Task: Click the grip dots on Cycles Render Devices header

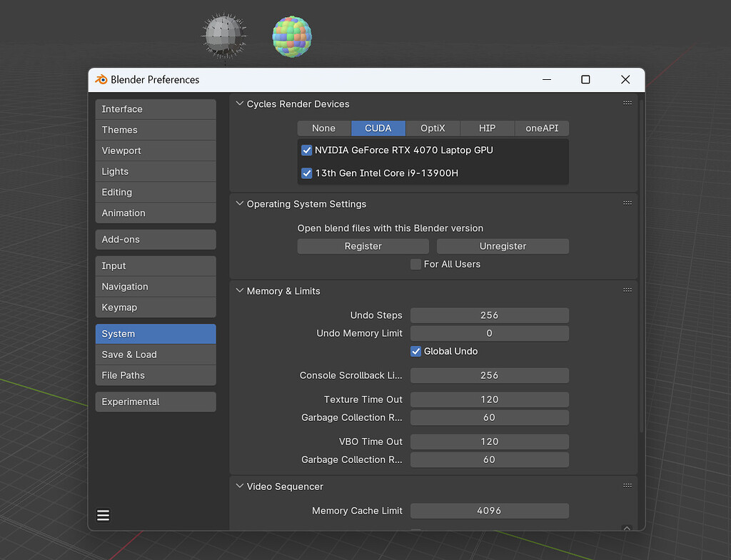Action: 627,102
